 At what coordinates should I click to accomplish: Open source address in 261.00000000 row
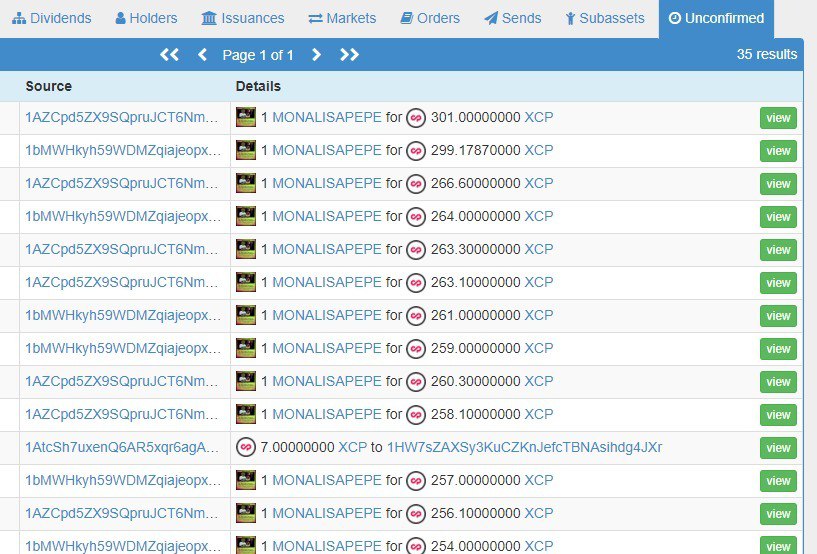(123, 315)
